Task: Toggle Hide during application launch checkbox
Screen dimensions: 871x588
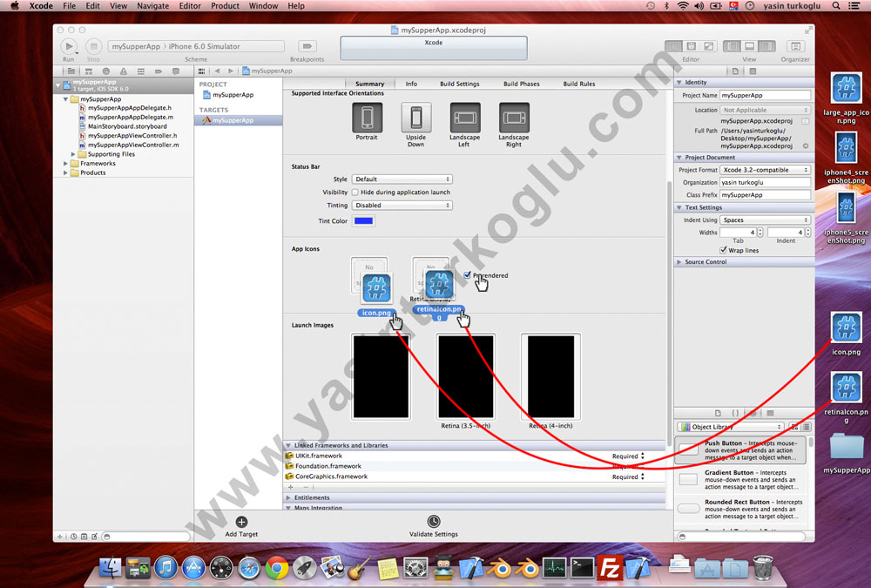Action: tap(355, 193)
